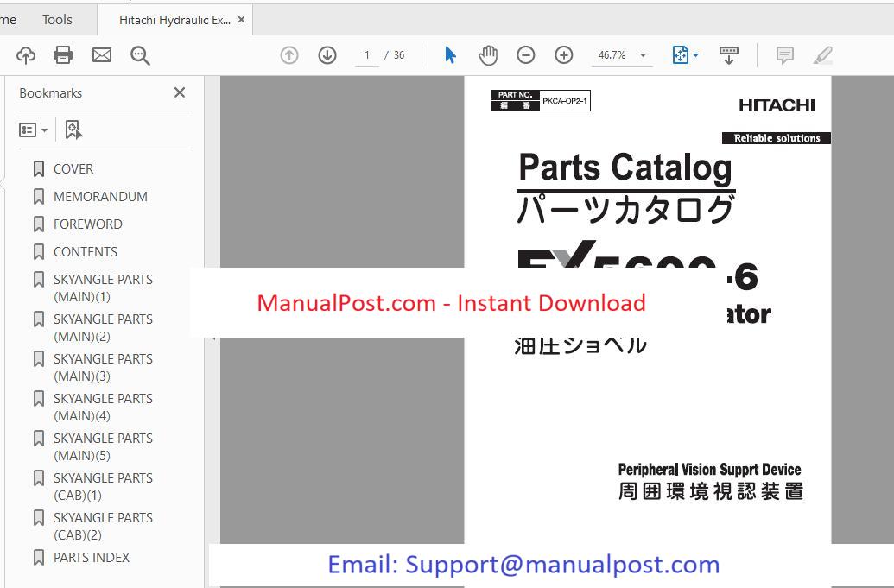Switch to the Hitachi Hydraulic document tab

(x=174, y=20)
